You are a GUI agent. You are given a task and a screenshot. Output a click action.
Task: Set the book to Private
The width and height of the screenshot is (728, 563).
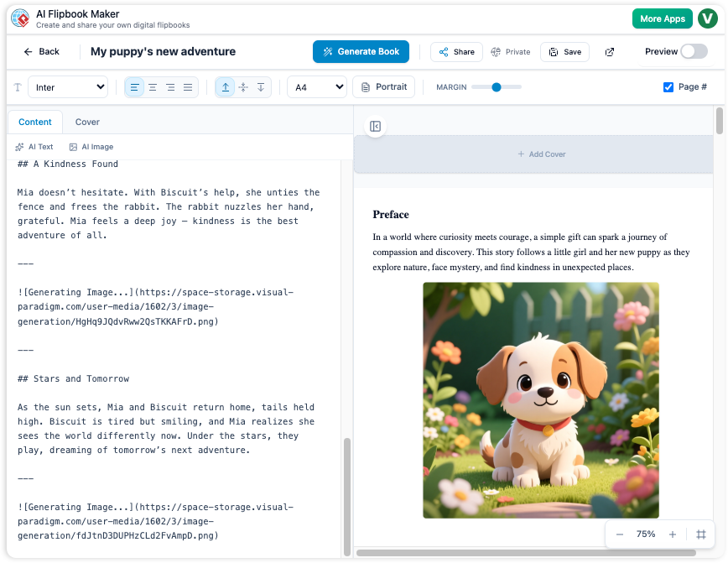pyautogui.click(x=510, y=51)
